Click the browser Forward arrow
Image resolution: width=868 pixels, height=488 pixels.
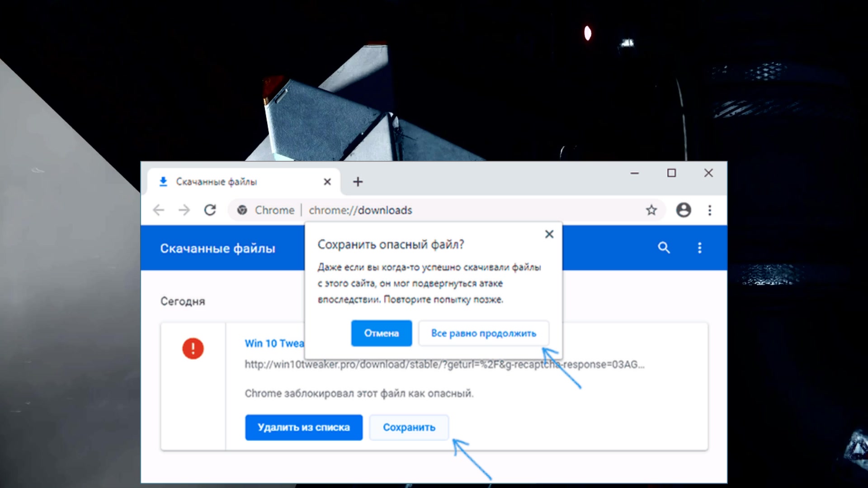tap(184, 210)
